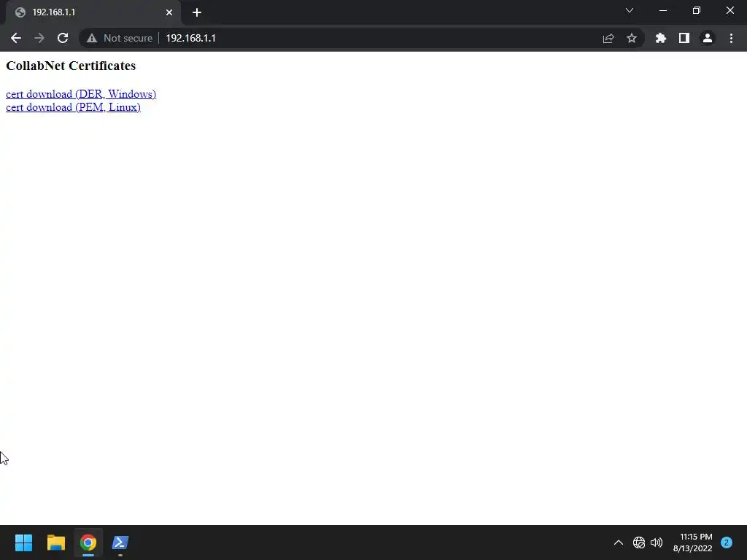Open a new tab with plus button
Viewport: 747px width, 560px height.
[197, 12]
